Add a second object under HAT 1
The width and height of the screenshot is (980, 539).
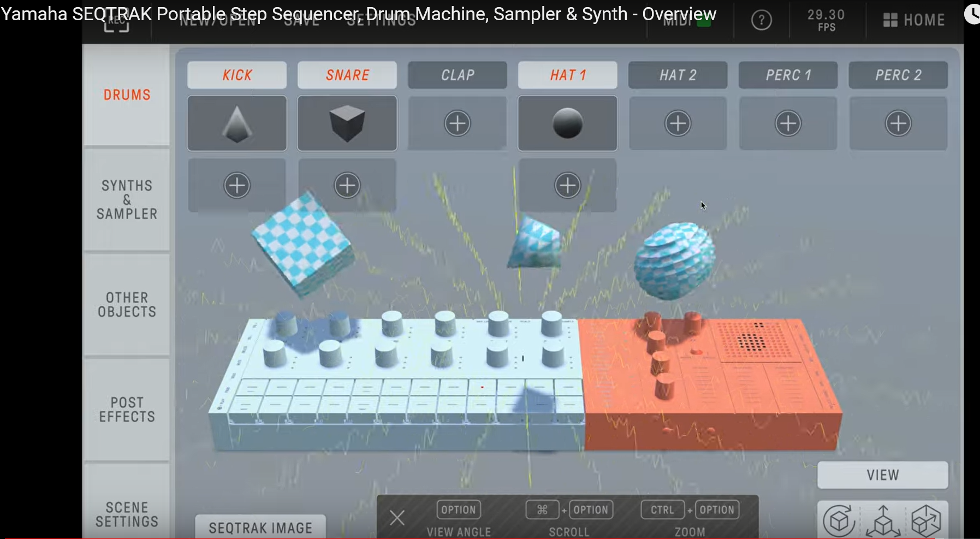tap(568, 186)
